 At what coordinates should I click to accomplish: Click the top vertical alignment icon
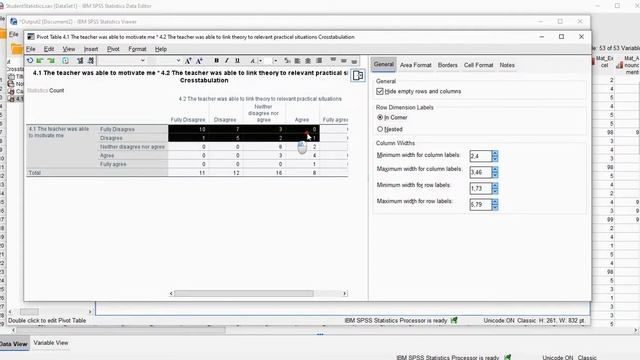point(333,60)
